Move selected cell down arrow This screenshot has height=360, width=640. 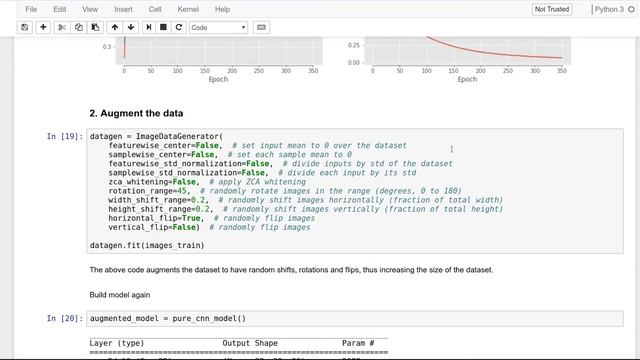131,27
